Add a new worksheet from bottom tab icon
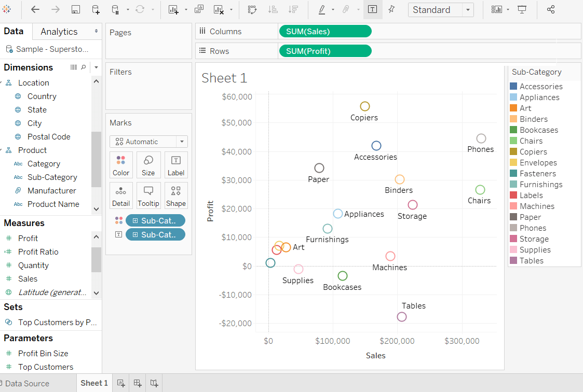The image size is (583, 392). [x=121, y=383]
